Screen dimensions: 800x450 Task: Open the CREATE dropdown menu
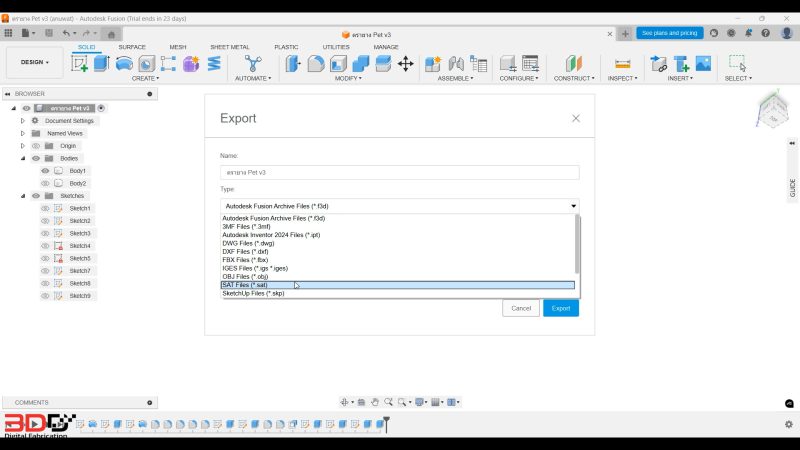tap(145, 79)
